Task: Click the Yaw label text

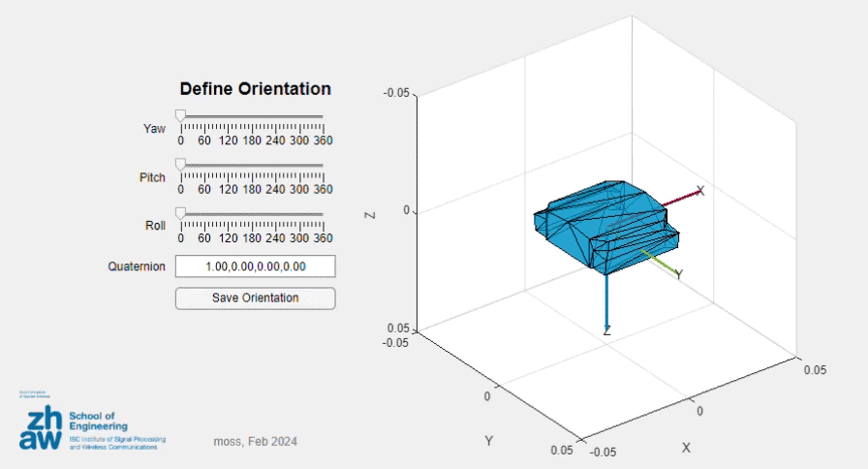Action: coord(154,129)
